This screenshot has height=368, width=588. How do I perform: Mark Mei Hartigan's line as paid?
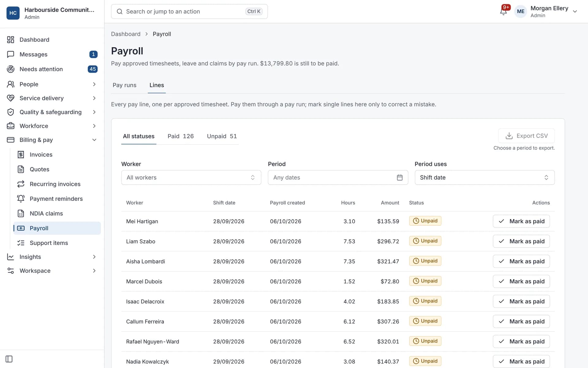pyautogui.click(x=521, y=221)
